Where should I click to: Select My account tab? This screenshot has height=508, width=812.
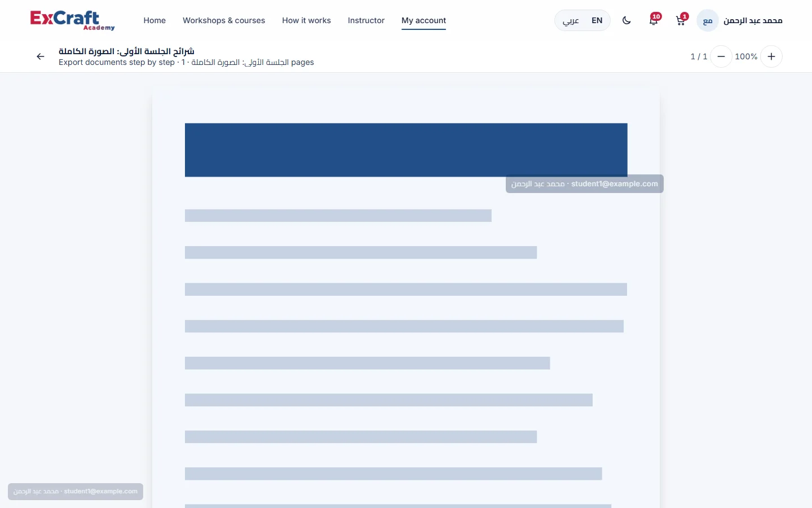click(423, 20)
